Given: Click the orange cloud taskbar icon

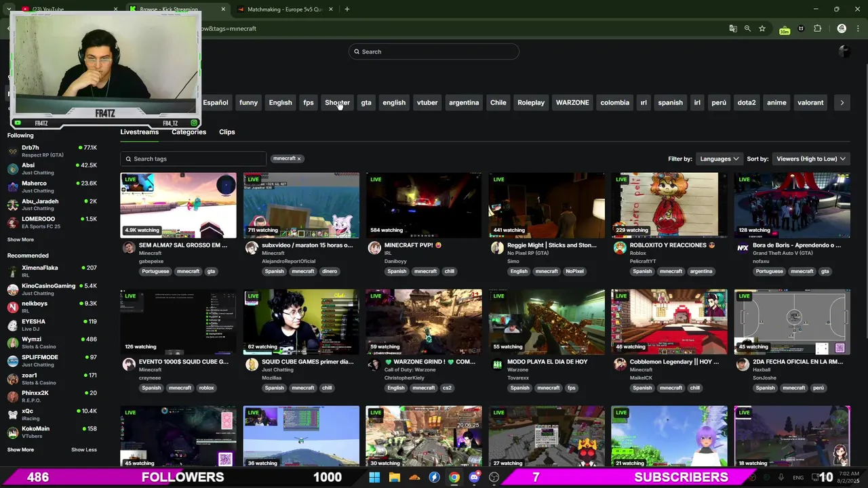Looking at the screenshot, I should pyautogui.click(x=414, y=477).
